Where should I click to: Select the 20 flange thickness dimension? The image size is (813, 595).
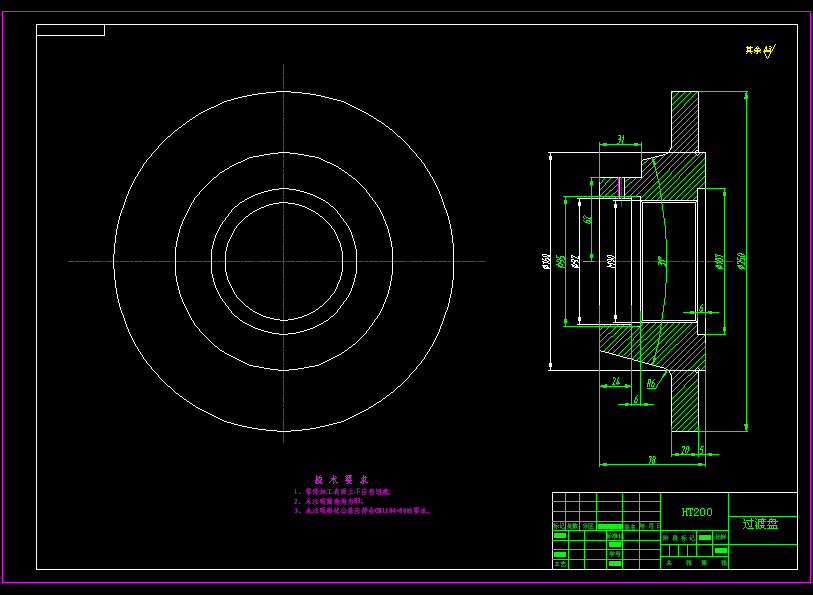tap(685, 450)
